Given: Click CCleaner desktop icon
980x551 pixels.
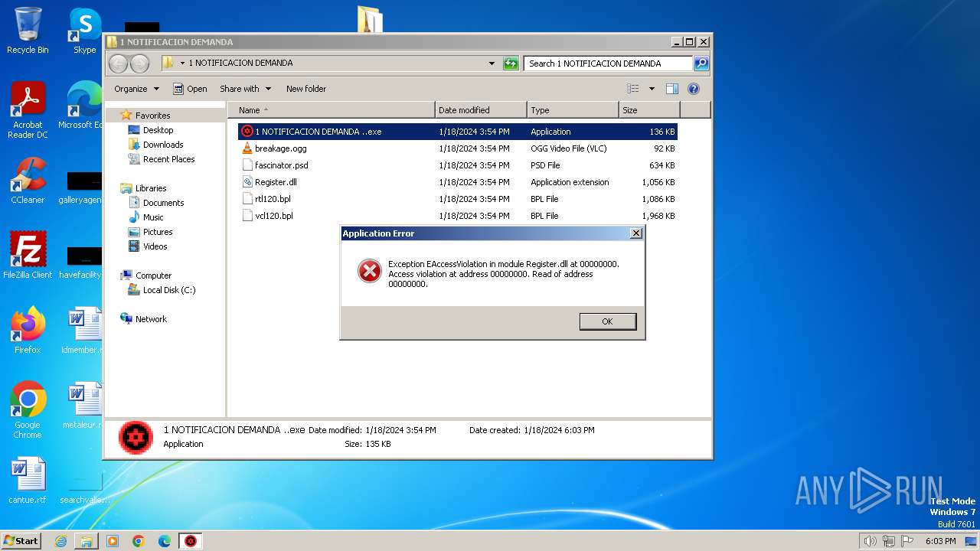Looking at the screenshot, I should (28, 181).
